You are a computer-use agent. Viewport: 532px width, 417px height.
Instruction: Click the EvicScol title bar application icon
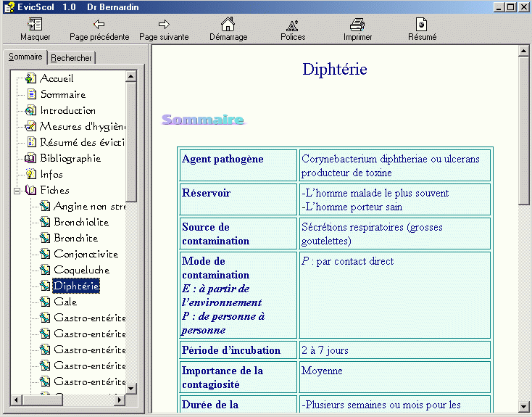point(9,7)
